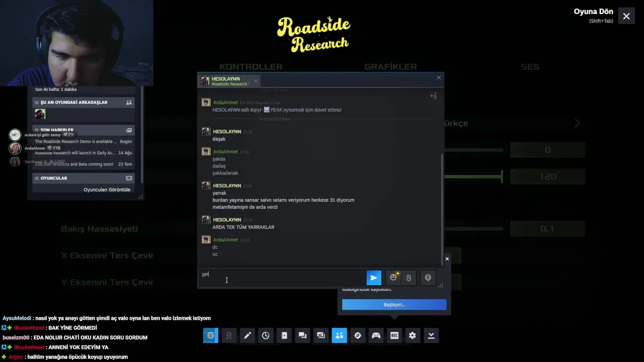The image size is (644, 362).
Task: Click HESOLAYNN avatar beside 'daşak' message
Action: tap(206, 132)
